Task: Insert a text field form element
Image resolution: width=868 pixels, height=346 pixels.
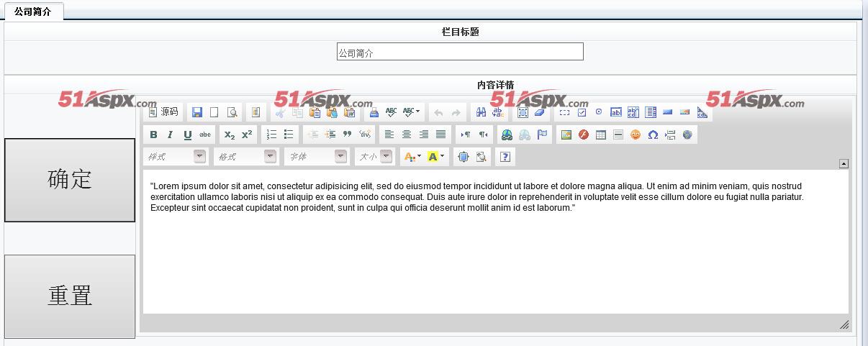Action: 616,112
